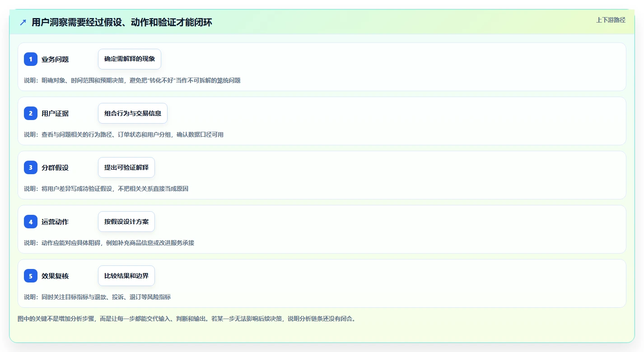644x352 pixels.
Task: Click the description starting 说明：查看与问题相关的行为路径
Action: pyautogui.click(x=124, y=134)
